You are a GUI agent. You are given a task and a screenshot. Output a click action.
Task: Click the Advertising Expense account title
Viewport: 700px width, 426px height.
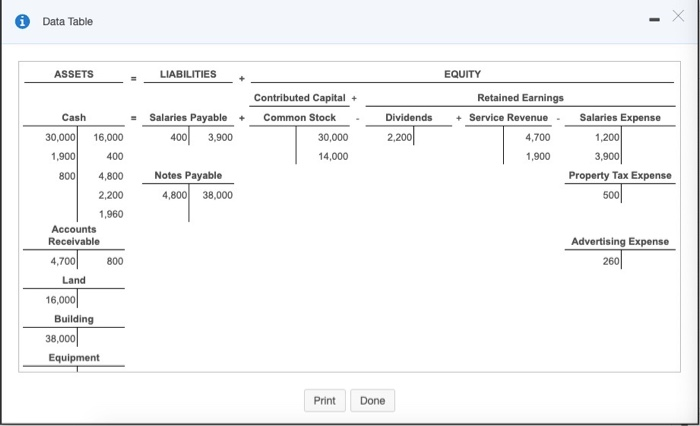[620, 242]
